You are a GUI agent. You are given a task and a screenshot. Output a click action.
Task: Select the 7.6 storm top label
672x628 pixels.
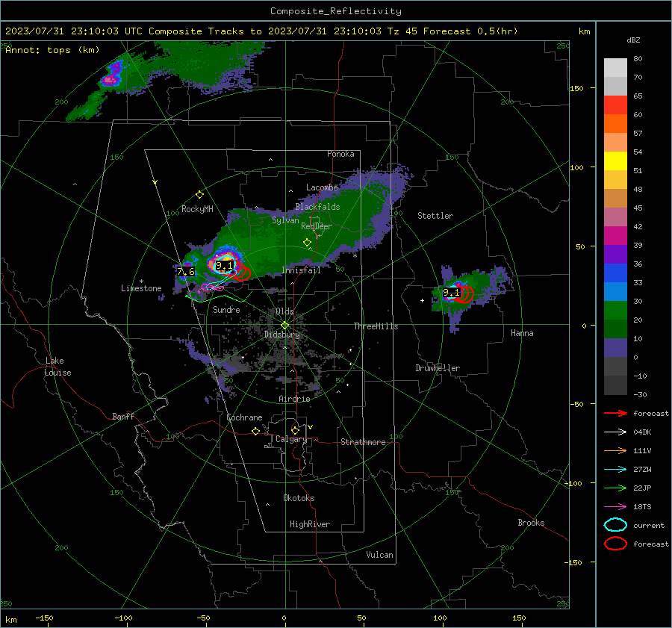click(186, 271)
